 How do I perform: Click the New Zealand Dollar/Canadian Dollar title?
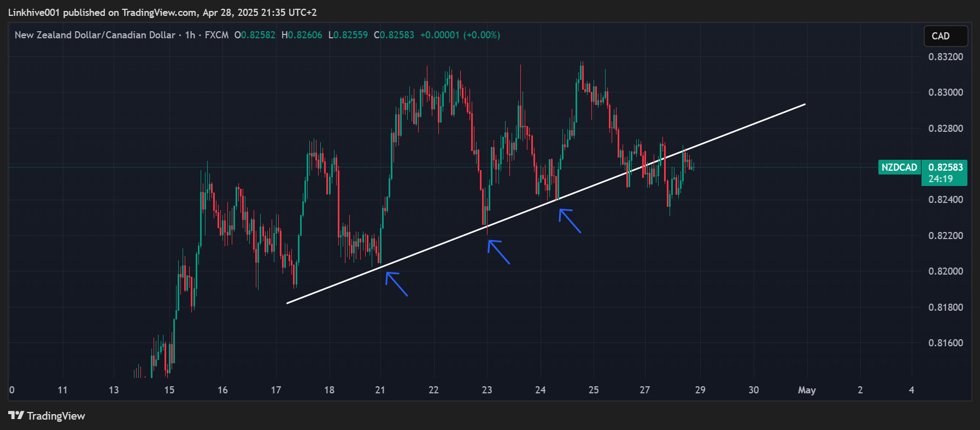click(x=95, y=35)
